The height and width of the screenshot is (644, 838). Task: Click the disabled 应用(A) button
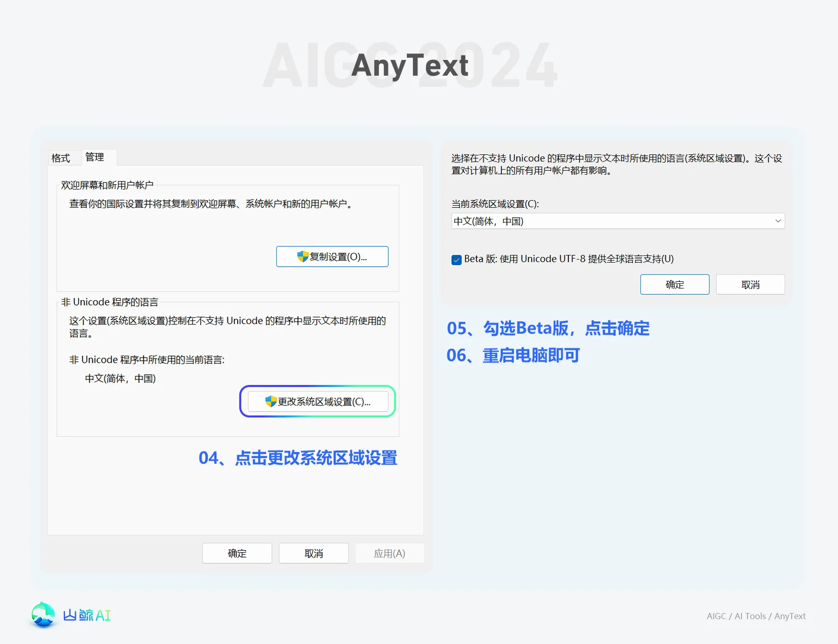click(390, 553)
